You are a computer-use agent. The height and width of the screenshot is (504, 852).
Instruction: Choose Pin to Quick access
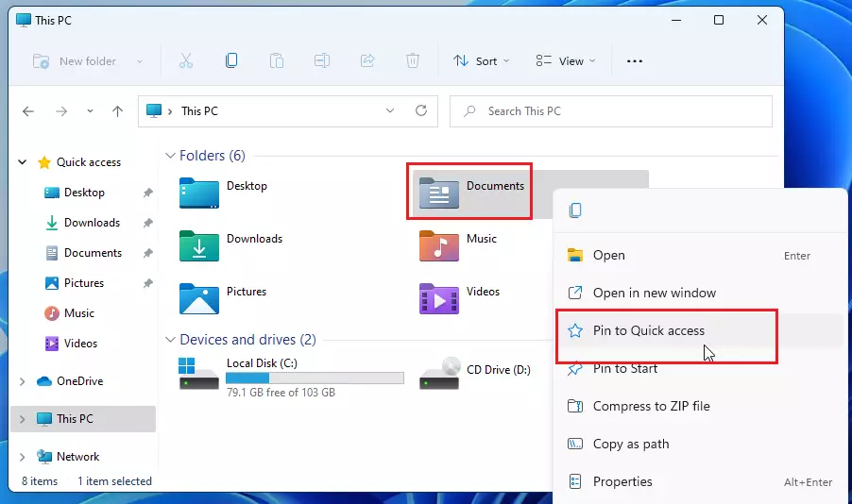point(699,330)
